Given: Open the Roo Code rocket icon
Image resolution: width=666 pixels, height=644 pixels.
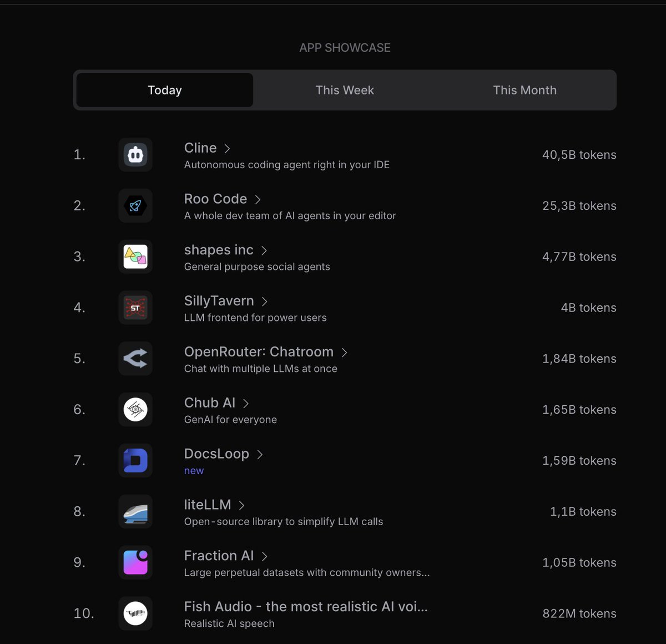Looking at the screenshot, I should (135, 206).
